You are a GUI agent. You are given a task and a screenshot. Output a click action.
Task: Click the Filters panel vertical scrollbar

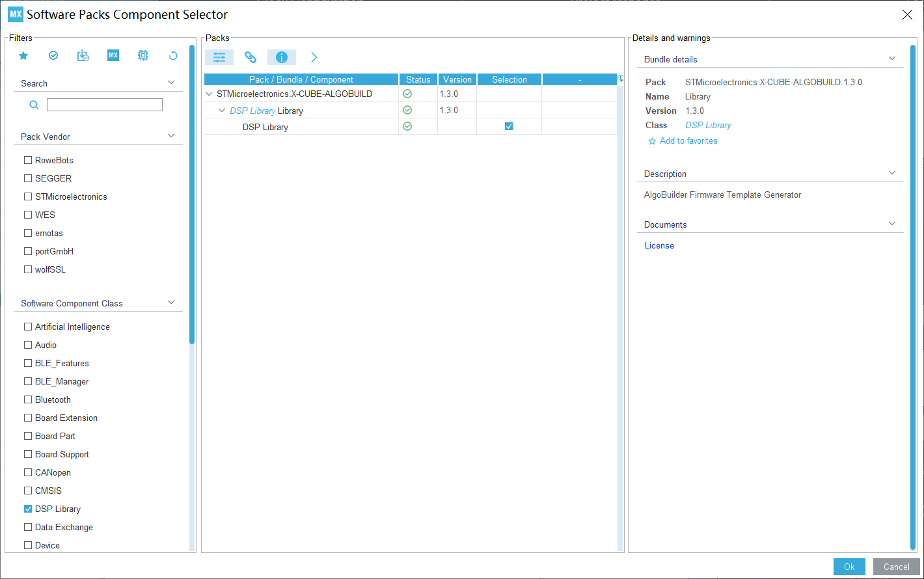(192, 194)
